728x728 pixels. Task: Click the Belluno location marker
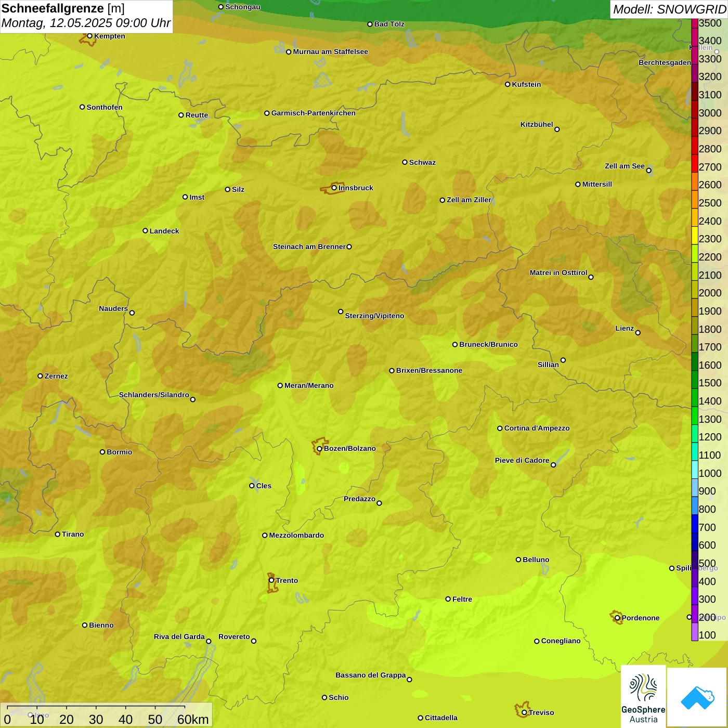click(x=518, y=560)
